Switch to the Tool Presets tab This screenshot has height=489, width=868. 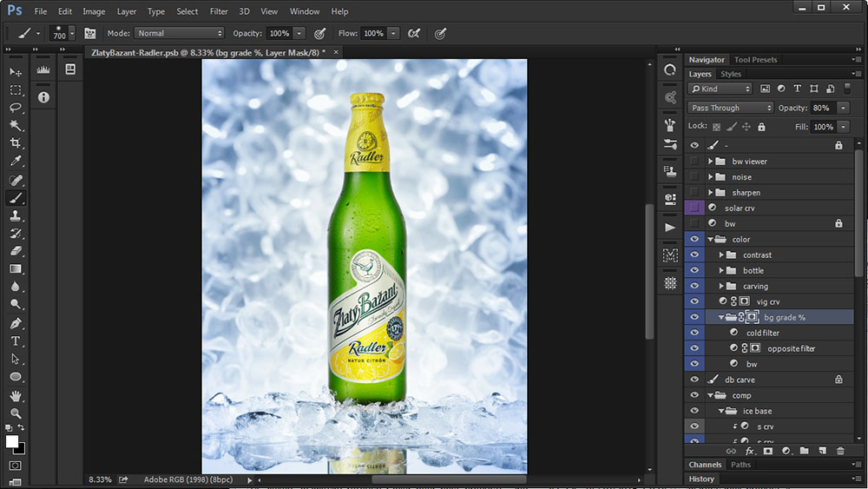pos(756,59)
